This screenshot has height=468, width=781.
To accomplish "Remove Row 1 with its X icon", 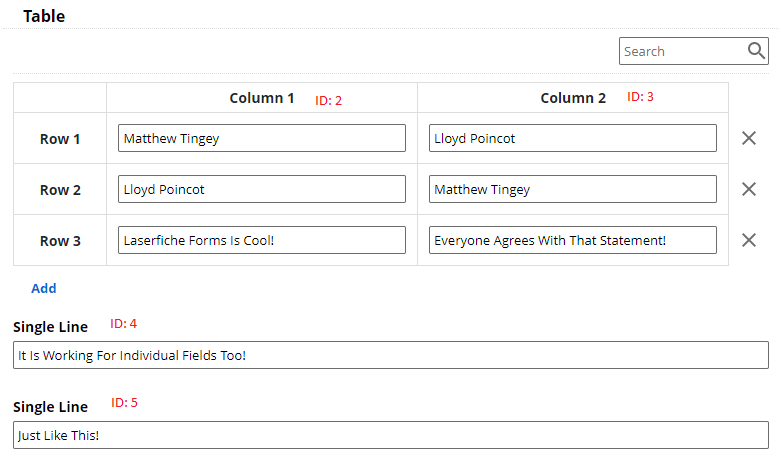I will 749,138.
